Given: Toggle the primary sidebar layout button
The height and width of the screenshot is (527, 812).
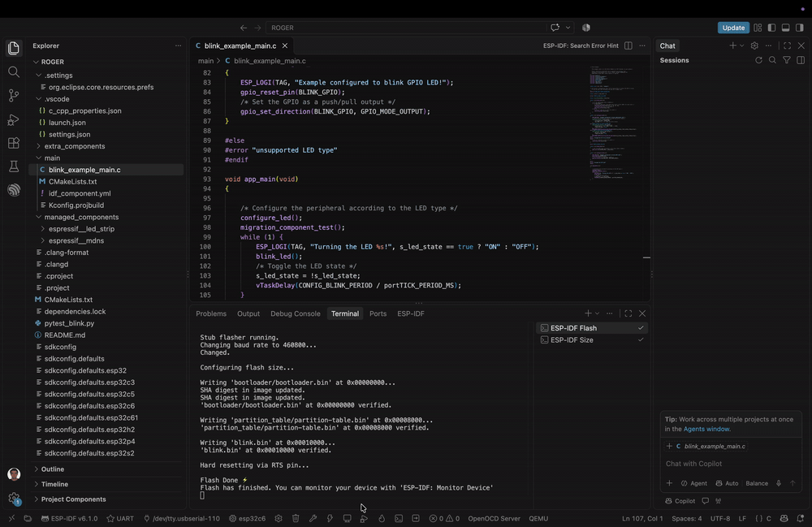Looking at the screenshot, I should coord(771,28).
